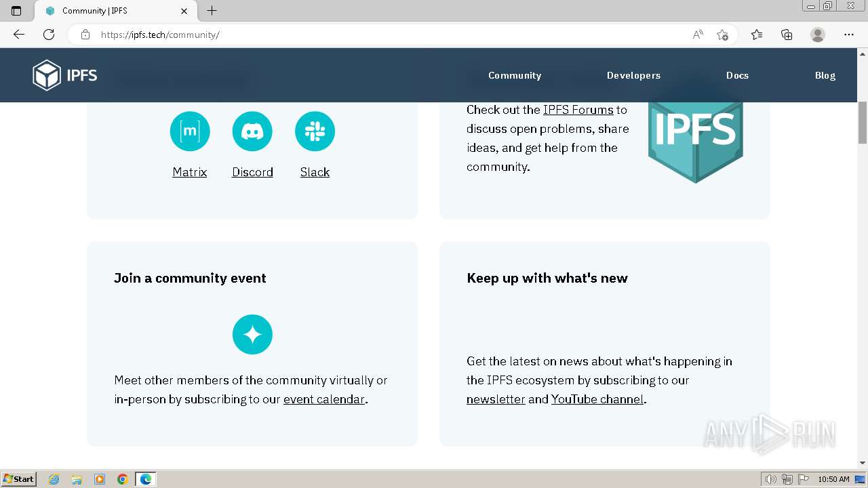Viewport: 868px width, 488px height.
Task: Add this page to favorites star icon
Action: [722, 35]
